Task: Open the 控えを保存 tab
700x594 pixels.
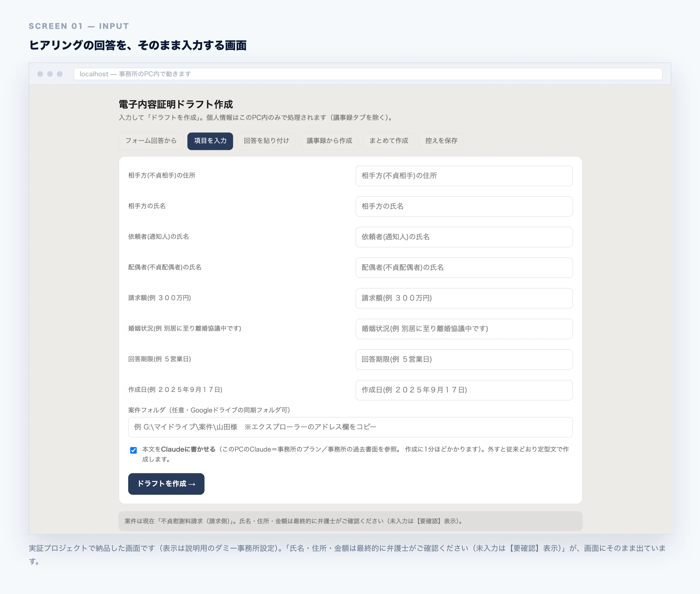Action: 441,141
